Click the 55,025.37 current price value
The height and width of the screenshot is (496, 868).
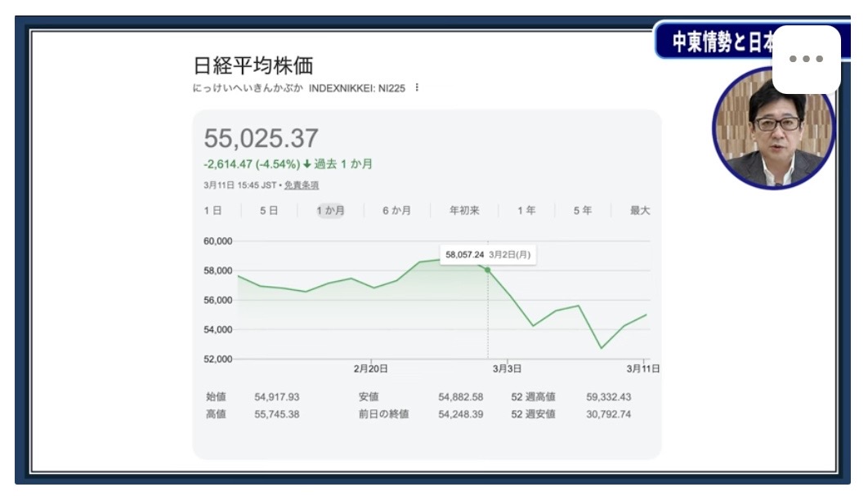pos(261,138)
